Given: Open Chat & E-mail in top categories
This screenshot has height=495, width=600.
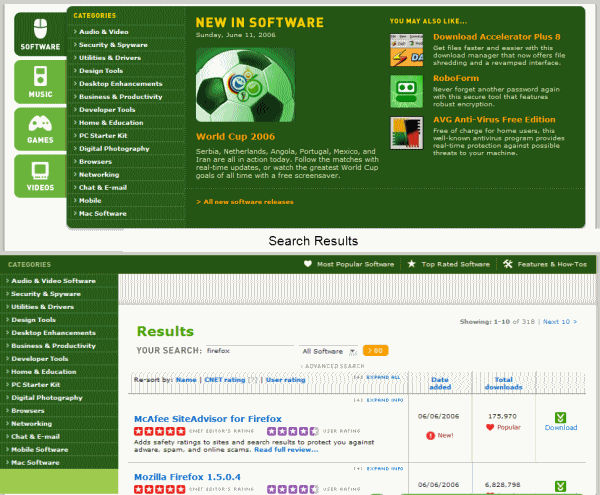Looking at the screenshot, I should tap(103, 188).
